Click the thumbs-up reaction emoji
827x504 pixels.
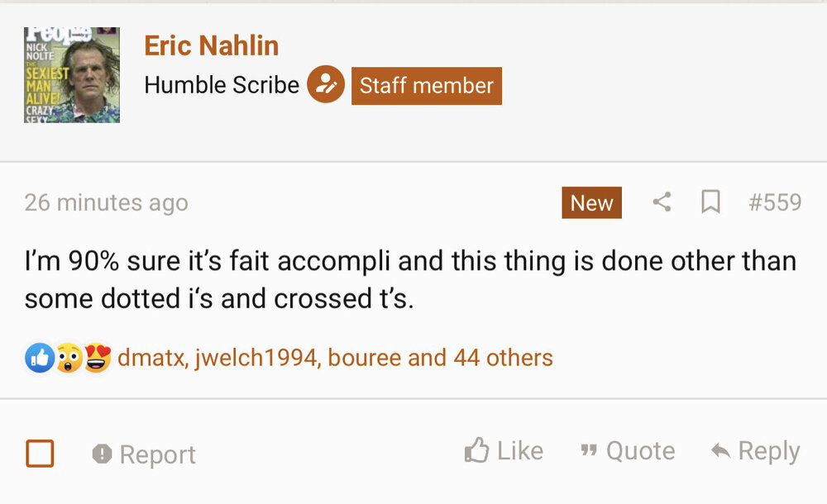tap(39, 358)
